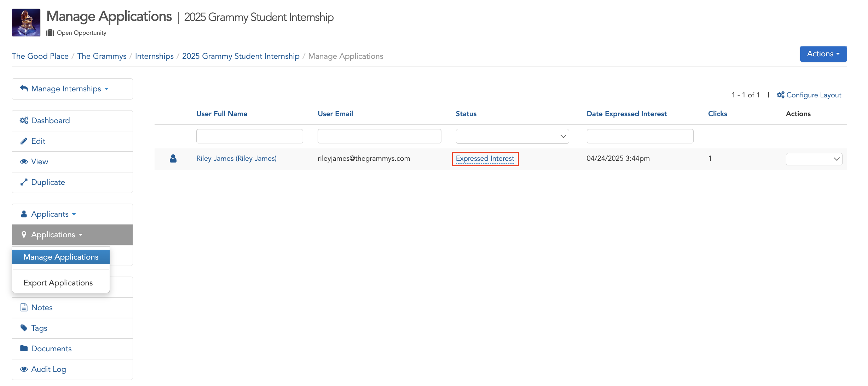Sort by Clicks column header
This screenshot has width=868, height=386.
tap(717, 114)
